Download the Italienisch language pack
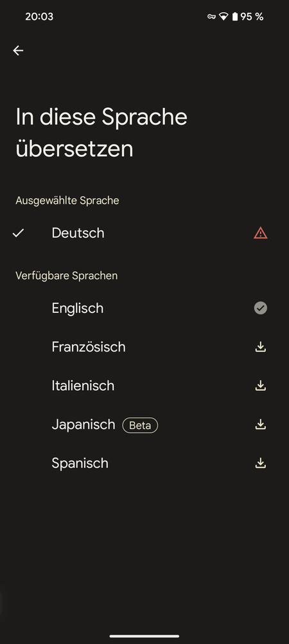Screen dimensions: 289x644 pos(260,386)
